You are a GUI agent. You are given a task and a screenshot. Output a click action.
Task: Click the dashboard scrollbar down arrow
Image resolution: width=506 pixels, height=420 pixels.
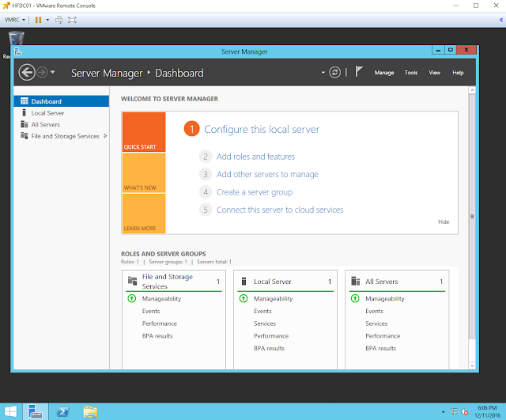tap(472, 365)
